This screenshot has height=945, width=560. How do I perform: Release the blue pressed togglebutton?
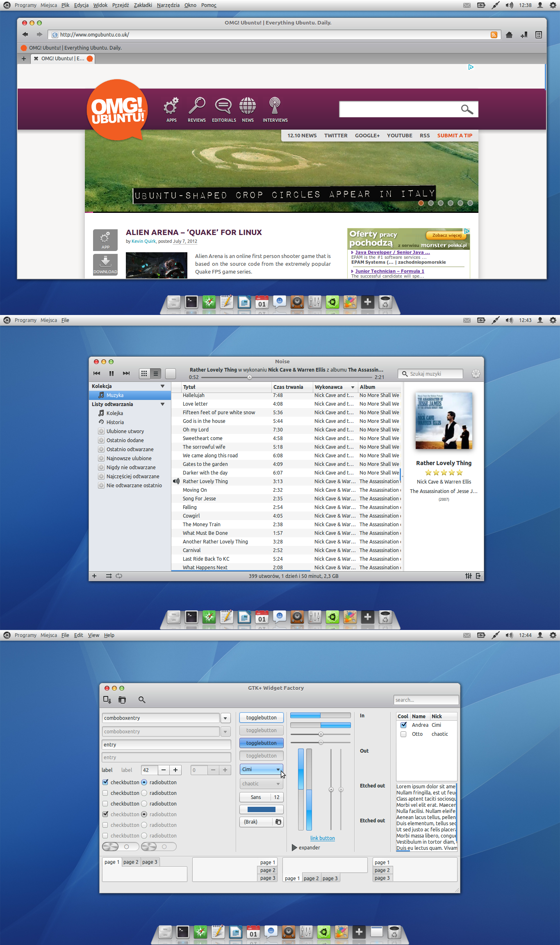(262, 743)
